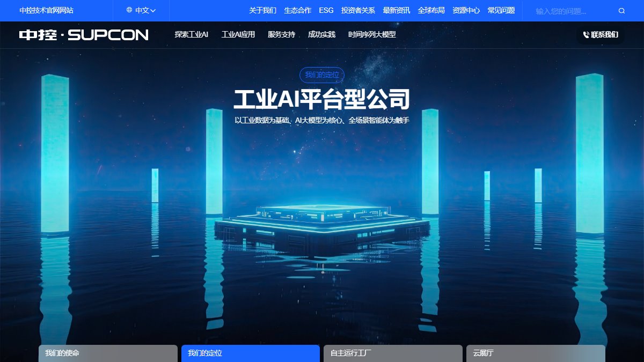Image resolution: width=644 pixels, height=362 pixels.
Task: Open the 工业AI应用 navigation item
Action: click(x=238, y=35)
